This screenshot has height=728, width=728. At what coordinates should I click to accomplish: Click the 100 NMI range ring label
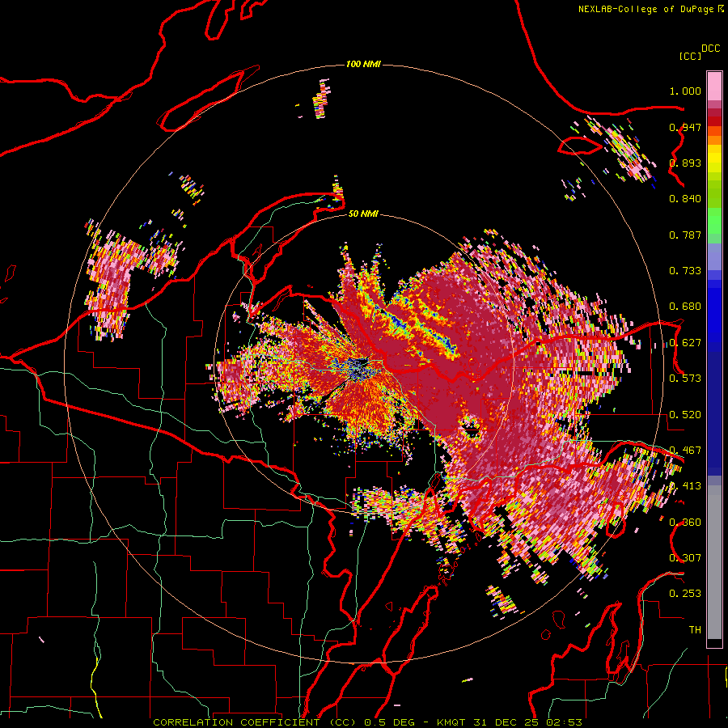(x=363, y=64)
